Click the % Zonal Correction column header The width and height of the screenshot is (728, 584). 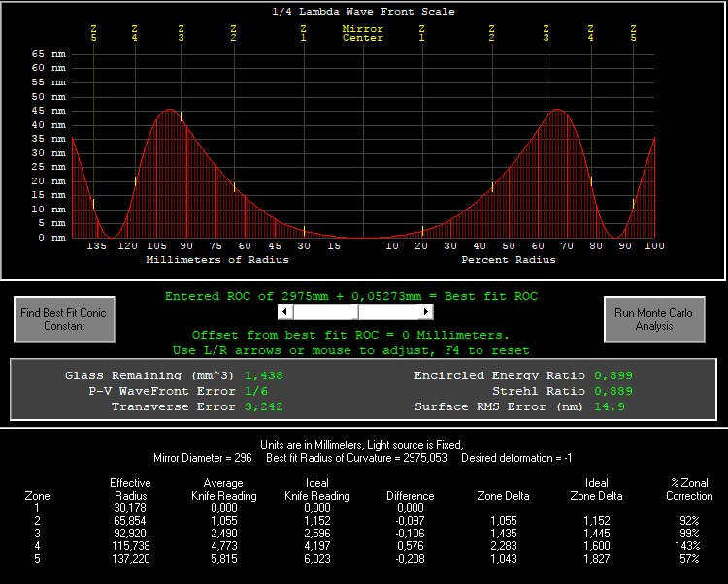(x=689, y=489)
